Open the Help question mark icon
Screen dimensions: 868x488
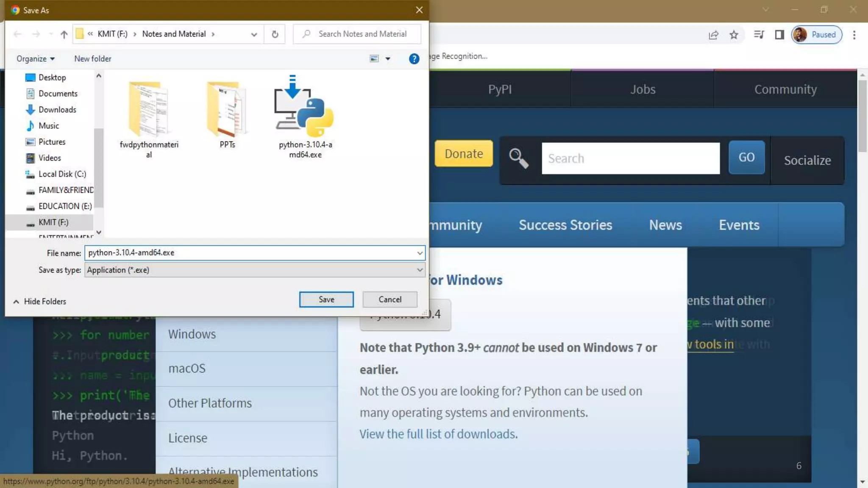pyautogui.click(x=414, y=59)
